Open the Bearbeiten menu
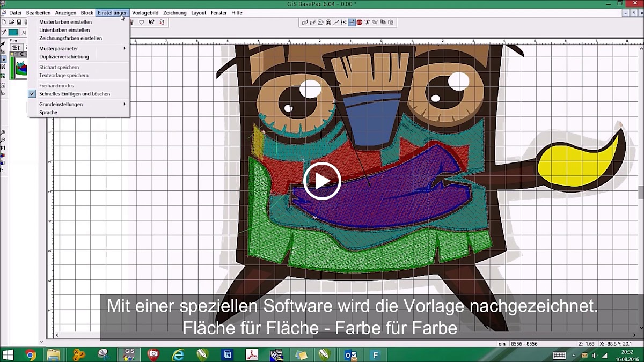This screenshot has width=644, height=362. [x=38, y=13]
